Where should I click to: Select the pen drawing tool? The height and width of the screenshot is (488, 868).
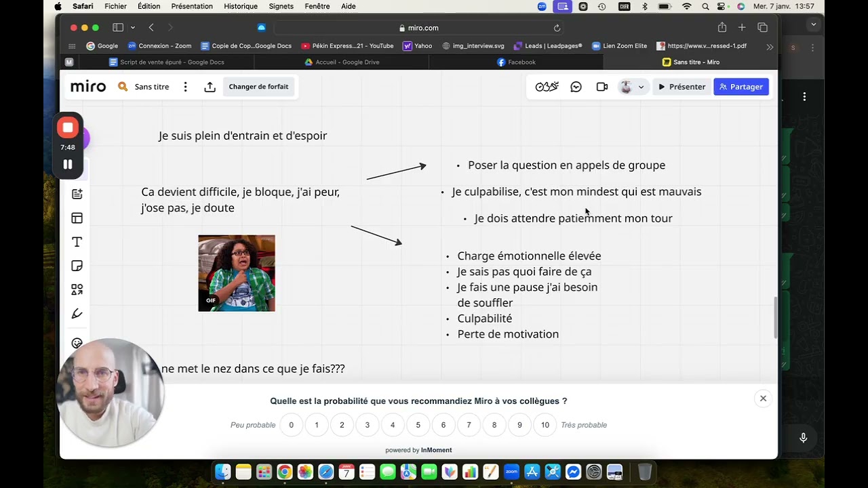77,313
